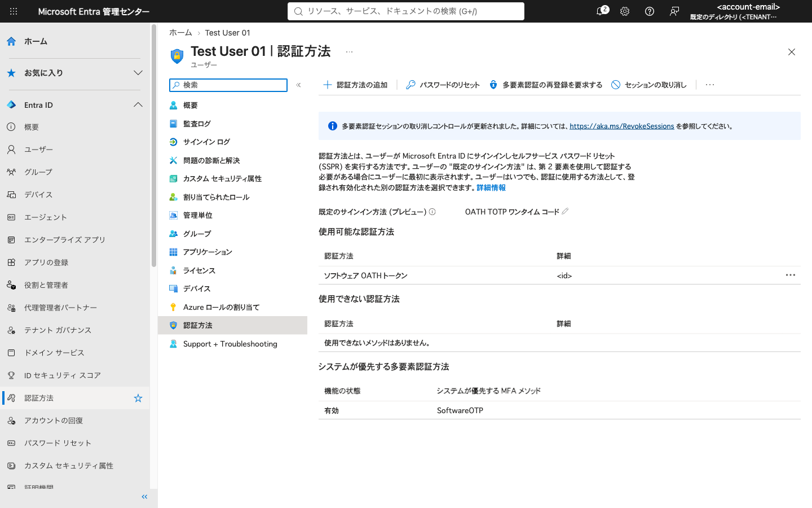Open portal settings gear
Screen dimensions: 812x508
coord(625,11)
